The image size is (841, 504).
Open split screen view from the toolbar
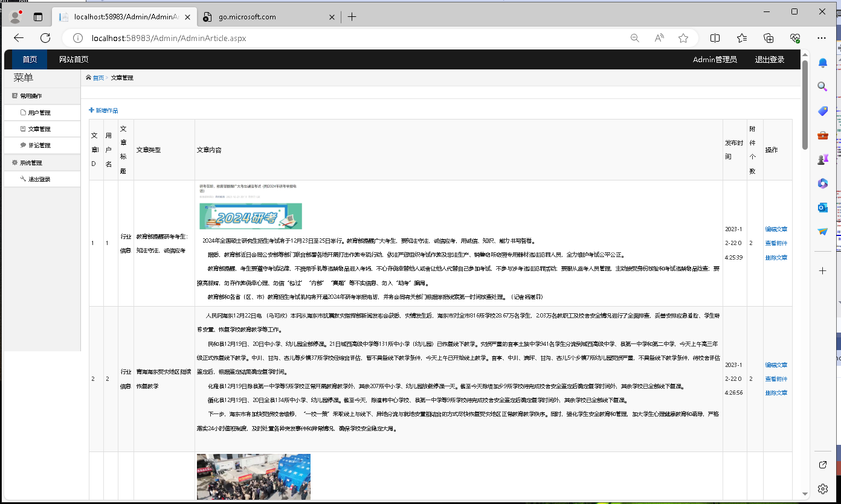tap(715, 37)
